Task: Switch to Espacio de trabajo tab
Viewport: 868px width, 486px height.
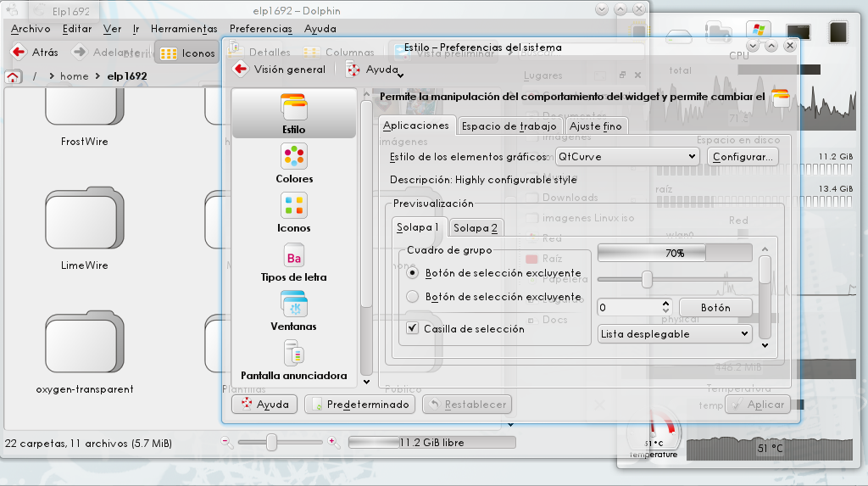Action: [x=509, y=126]
